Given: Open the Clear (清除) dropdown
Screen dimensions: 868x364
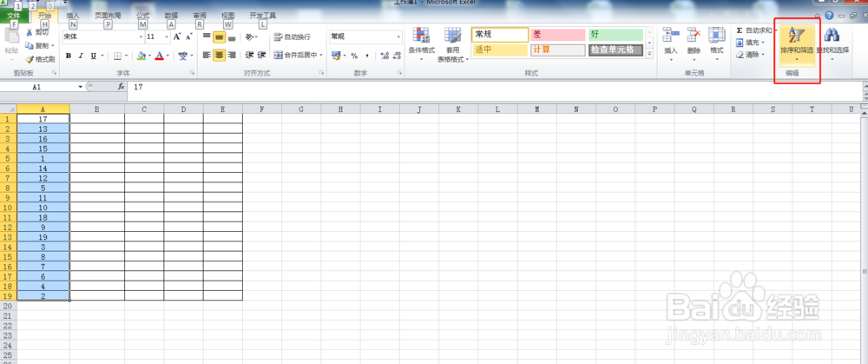Looking at the screenshot, I should (751, 55).
